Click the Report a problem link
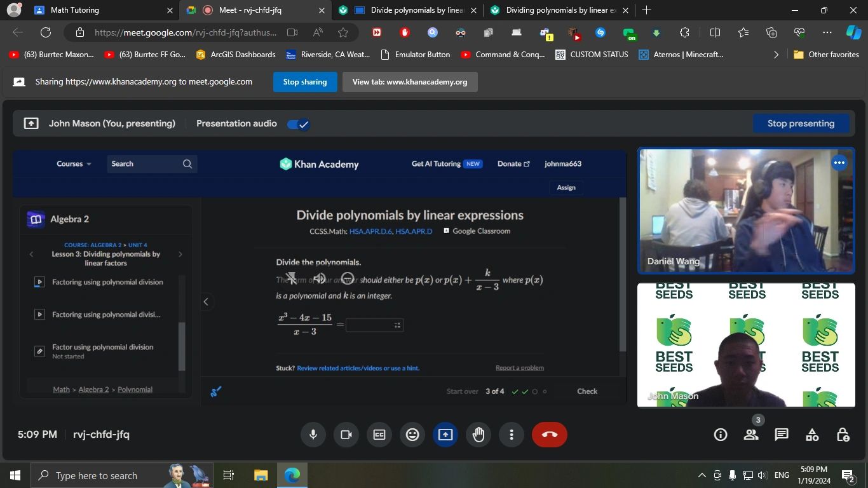 coord(519,367)
